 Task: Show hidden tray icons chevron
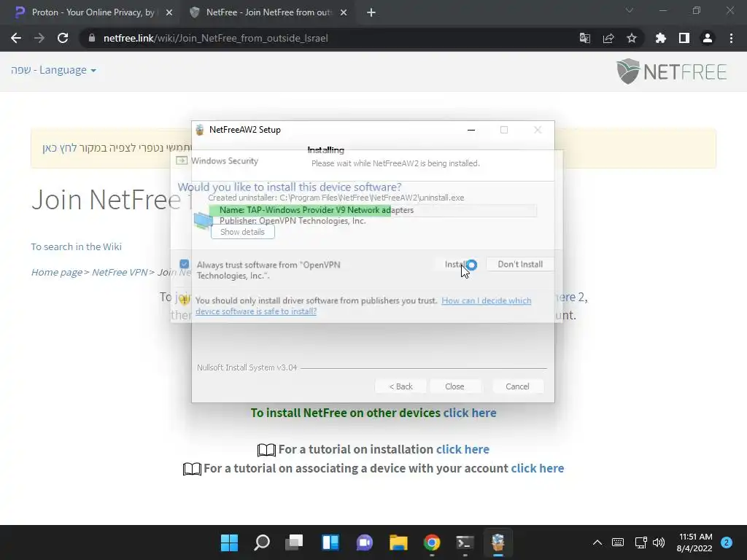pyautogui.click(x=597, y=542)
